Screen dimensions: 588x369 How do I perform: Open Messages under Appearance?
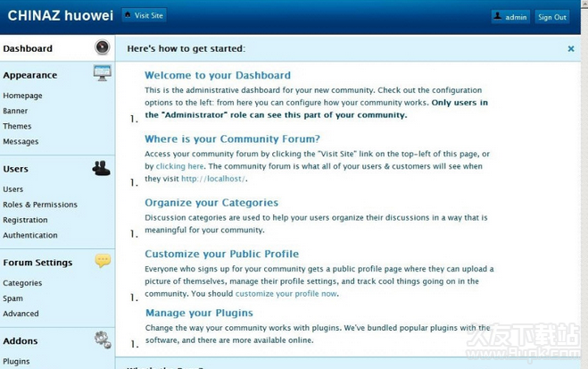click(21, 141)
